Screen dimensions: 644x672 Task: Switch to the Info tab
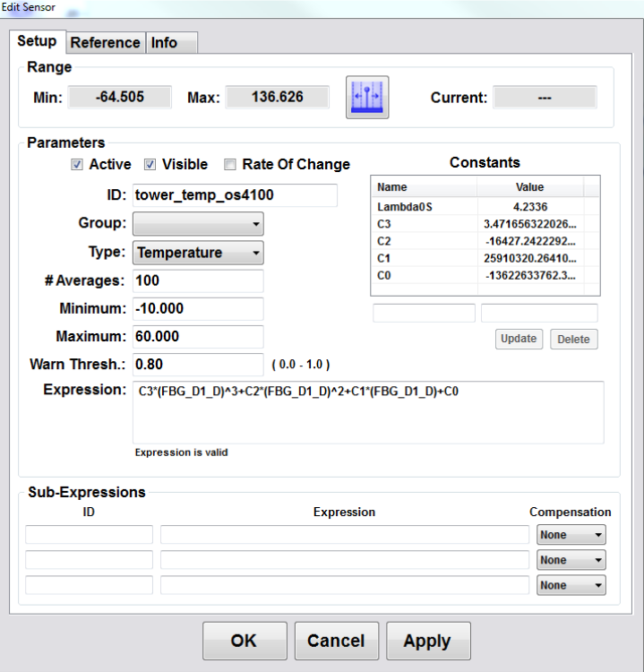point(171,43)
